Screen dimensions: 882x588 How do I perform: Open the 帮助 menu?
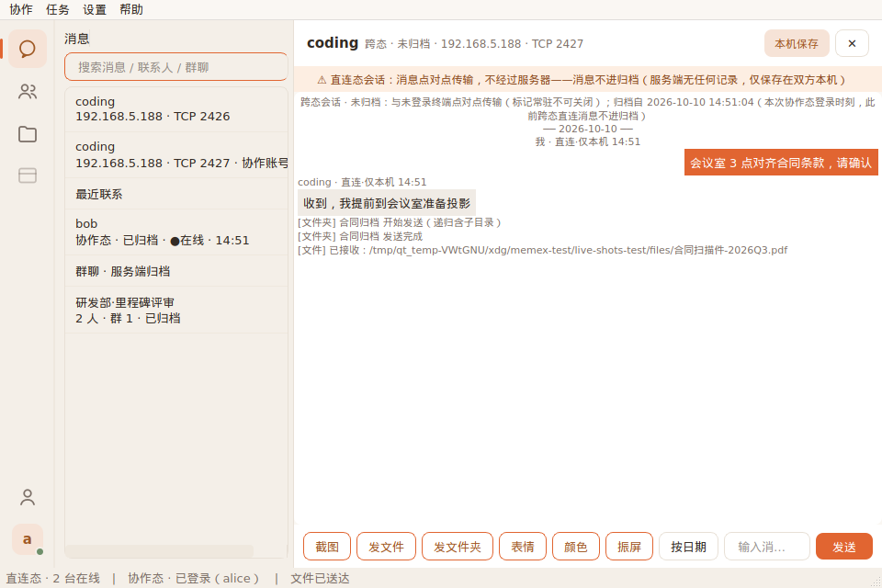point(131,9)
